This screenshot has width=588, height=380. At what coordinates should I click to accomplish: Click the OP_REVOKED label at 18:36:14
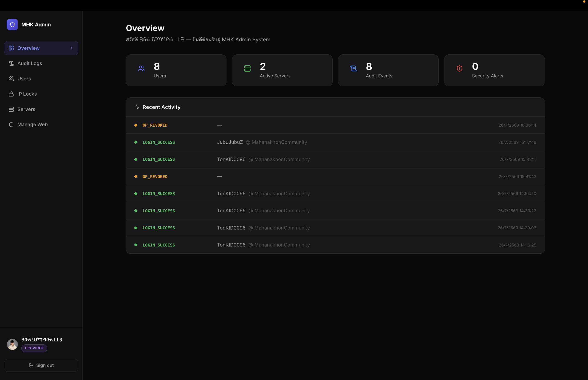(155, 125)
